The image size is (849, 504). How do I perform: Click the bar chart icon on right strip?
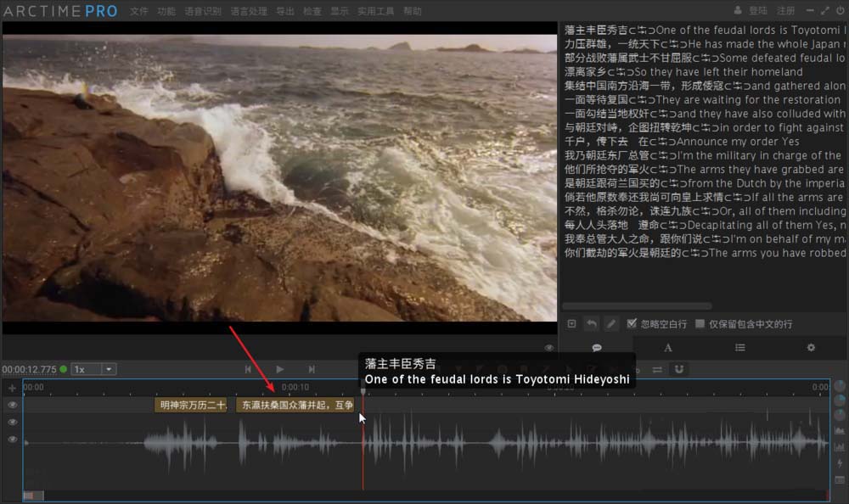click(x=840, y=446)
